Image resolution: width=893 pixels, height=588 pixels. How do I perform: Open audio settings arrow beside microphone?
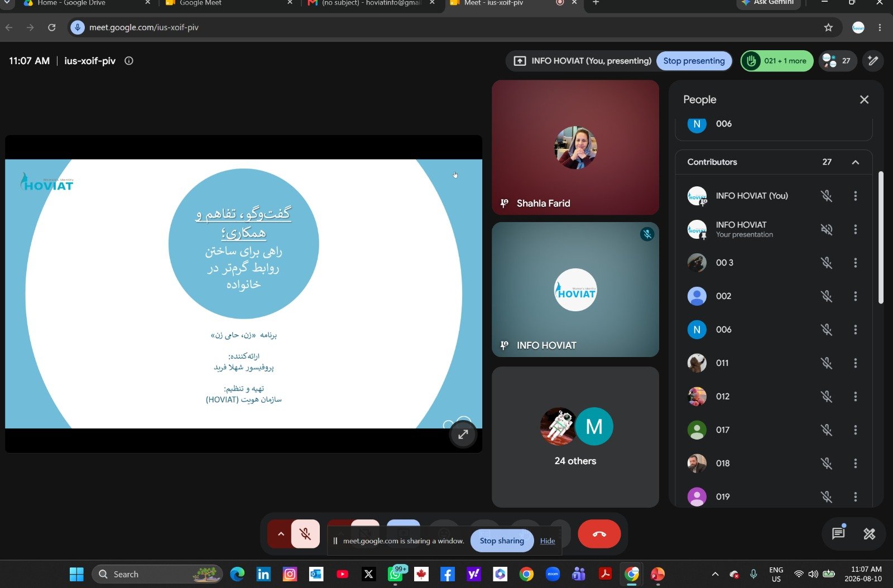tap(281, 534)
